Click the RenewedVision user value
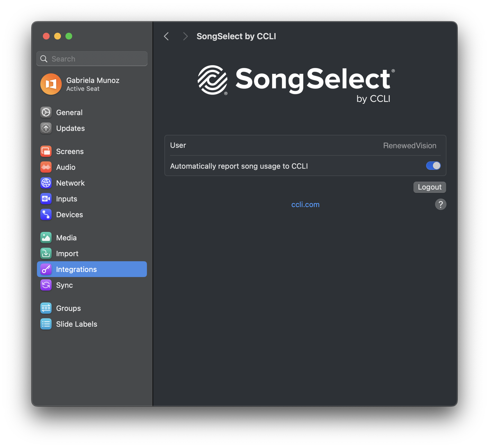The height and width of the screenshot is (448, 489). pos(409,146)
